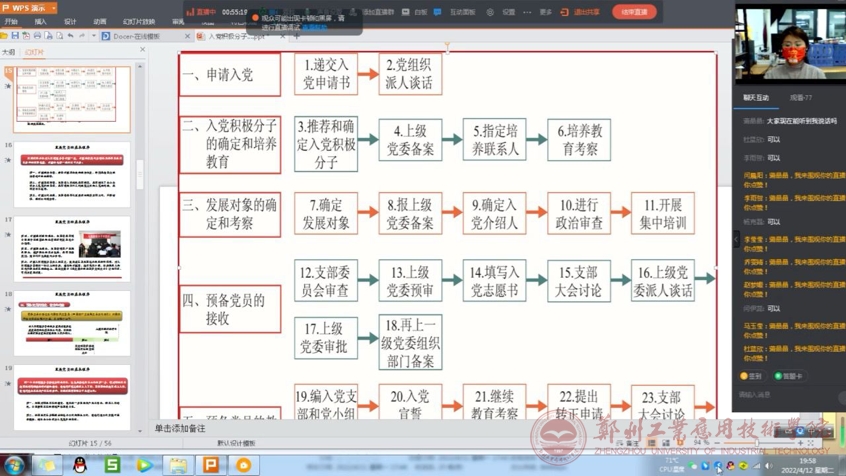The image size is (846, 476).
Task: Open the 设计 design ribbon tab
Action: coord(70,21)
